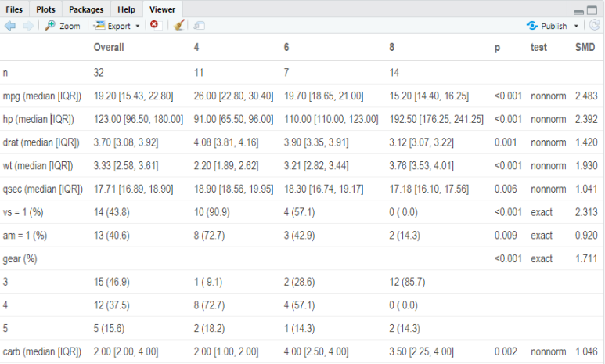This screenshot has height=364, width=605.
Task: Remove current viewer item with red X
Action: [154, 25]
